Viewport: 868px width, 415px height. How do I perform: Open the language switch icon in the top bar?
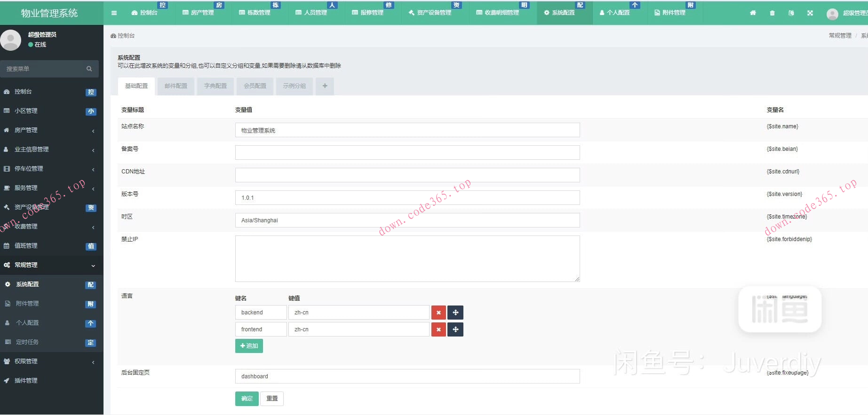coord(791,13)
